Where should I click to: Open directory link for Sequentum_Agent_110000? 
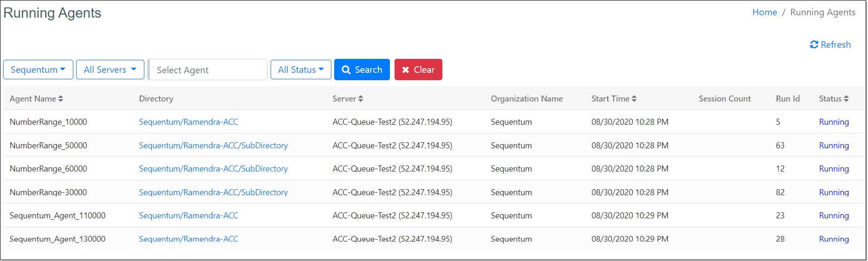pyautogui.click(x=188, y=216)
